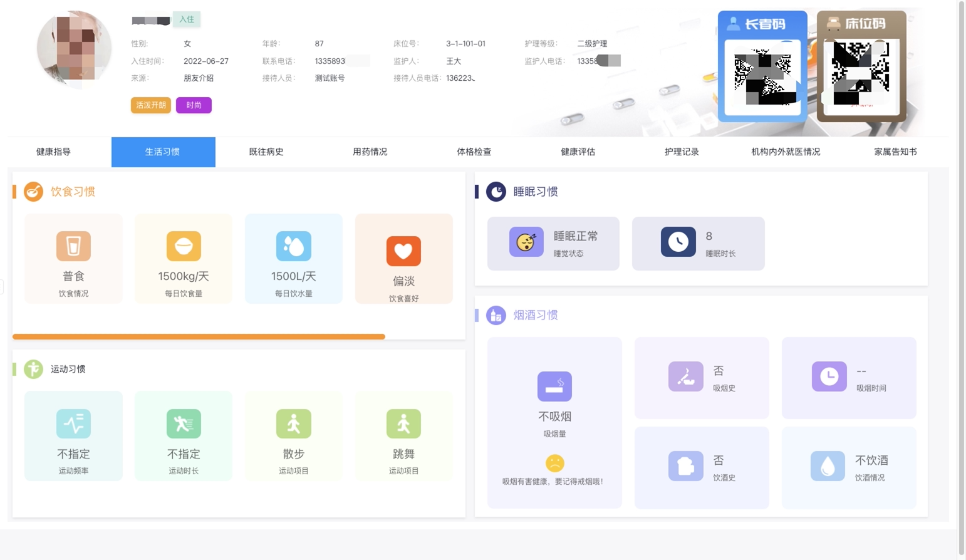Open 机构内外就医情况 tab

click(786, 152)
